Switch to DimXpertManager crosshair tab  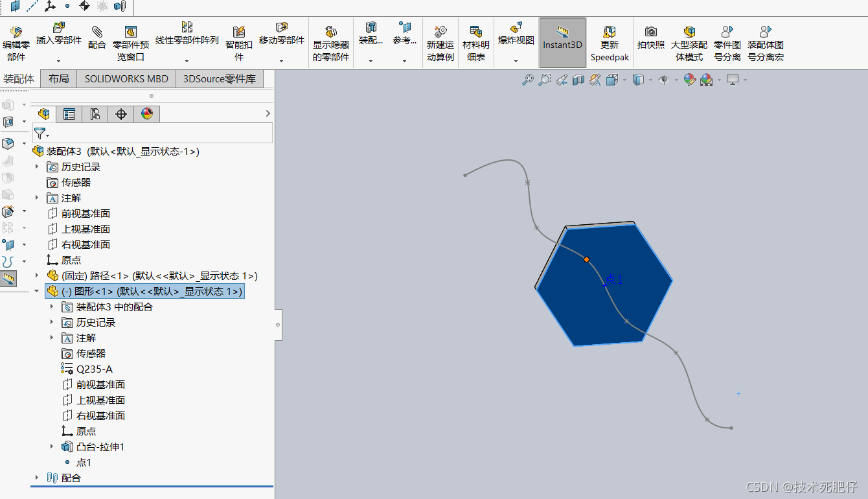(x=121, y=114)
